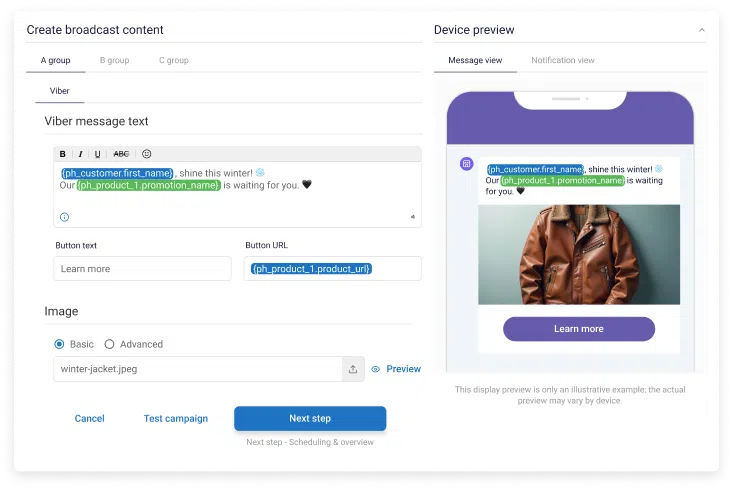Click the editor resize handle corner
This screenshot has height=489, width=733.
(x=413, y=216)
